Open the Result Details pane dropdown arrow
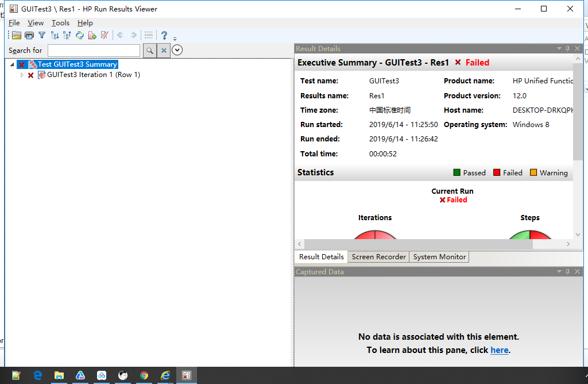Viewport: 588px width, 384px height. coord(559,48)
